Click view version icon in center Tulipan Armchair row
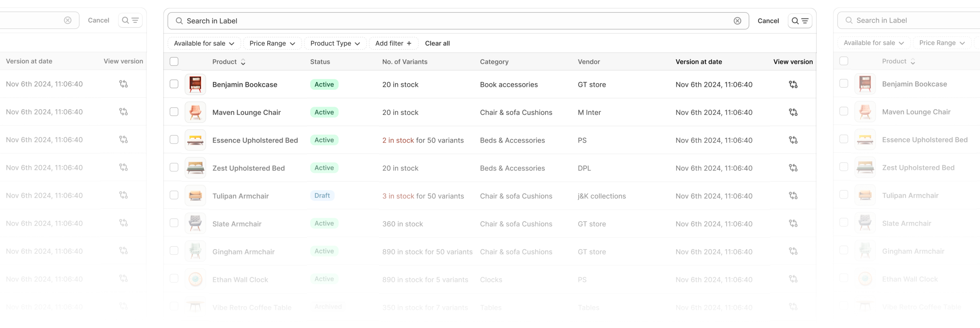 coord(793,196)
